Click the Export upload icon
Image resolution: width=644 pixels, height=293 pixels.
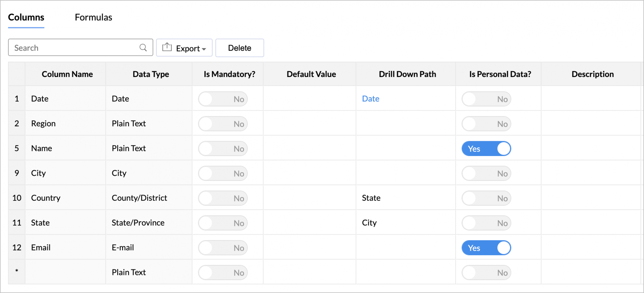point(167,47)
